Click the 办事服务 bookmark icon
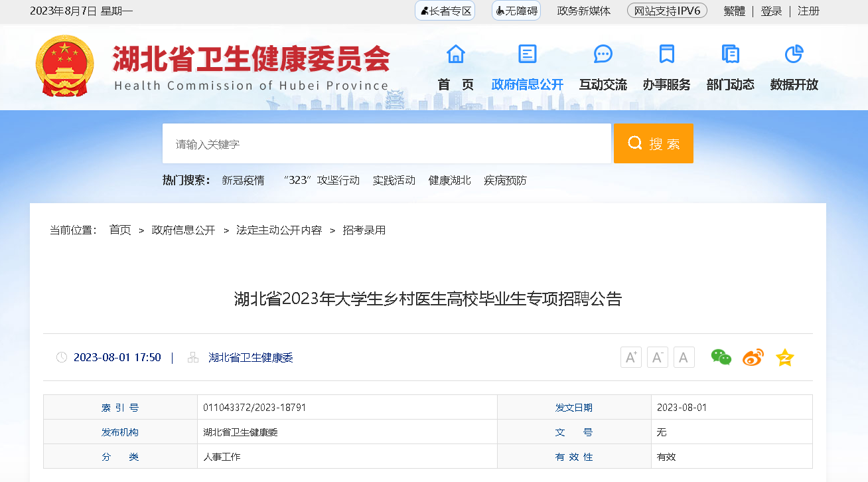This screenshot has width=868, height=482. (666, 54)
